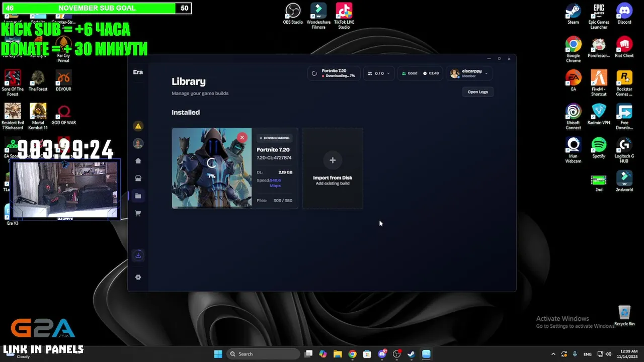The image size is (644, 362).
Task: Open Ubisoft Connect desktop icon
Action: coord(573,117)
